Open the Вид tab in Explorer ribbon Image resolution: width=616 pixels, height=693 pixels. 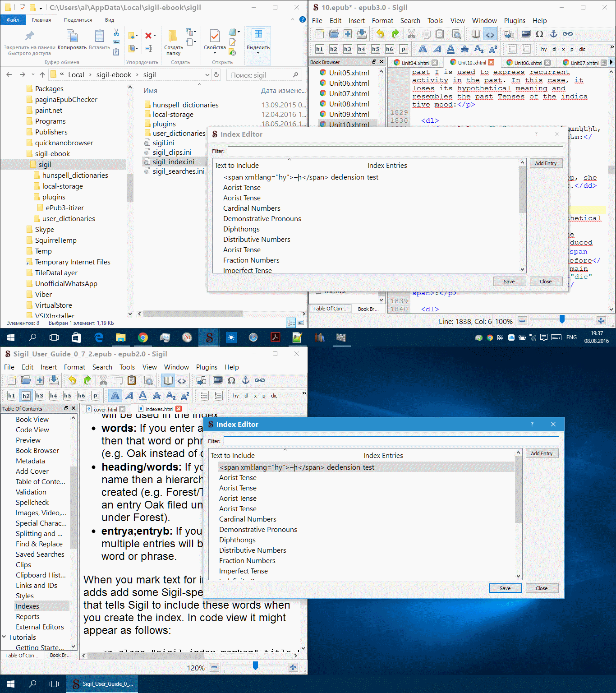110,20
